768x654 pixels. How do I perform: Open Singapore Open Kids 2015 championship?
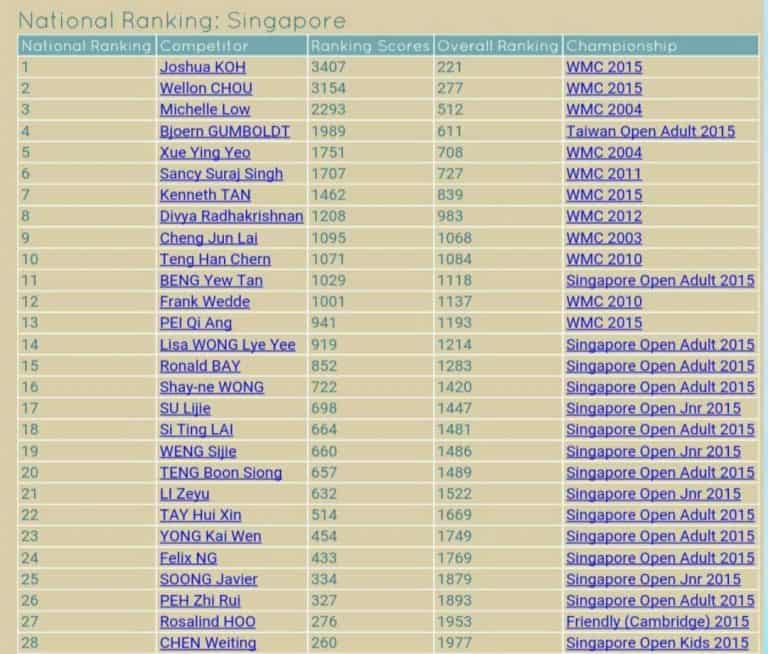click(x=657, y=643)
